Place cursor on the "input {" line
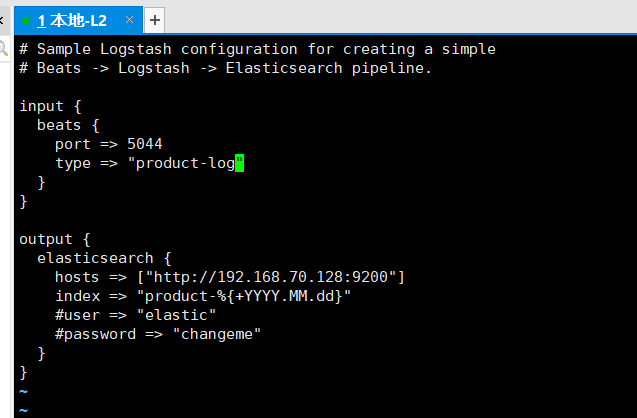Image resolution: width=637 pixels, height=418 pixels. (x=50, y=106)
